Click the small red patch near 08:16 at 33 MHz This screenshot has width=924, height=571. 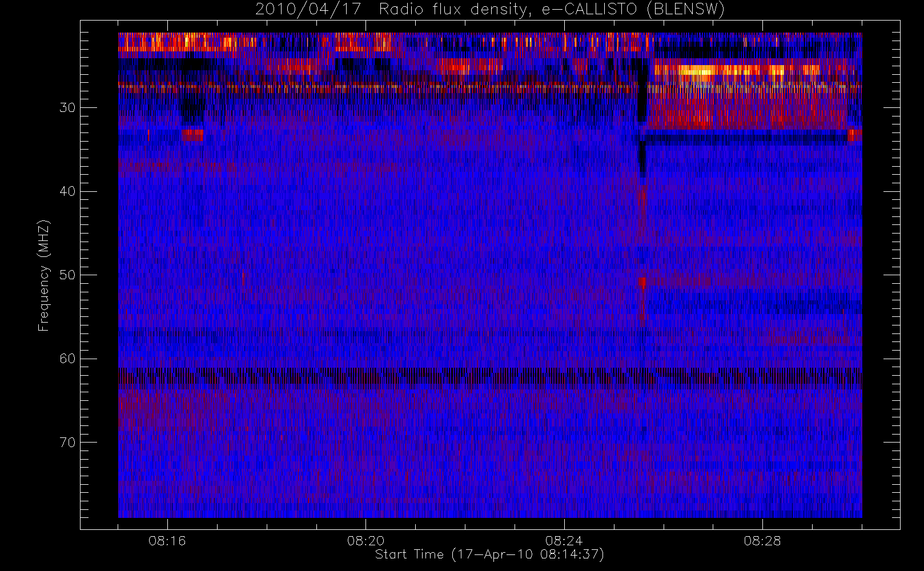(x=192, y=135)
